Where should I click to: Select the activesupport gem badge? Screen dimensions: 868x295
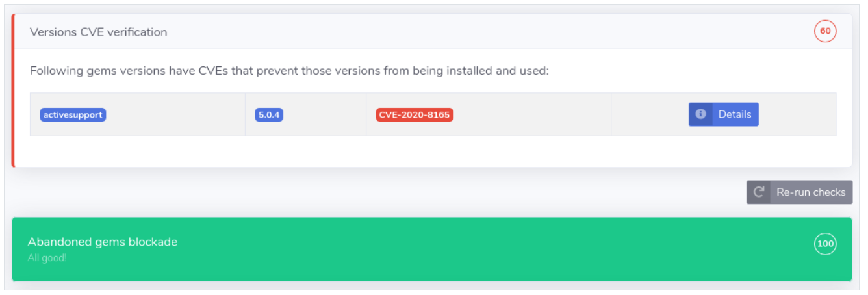click(73, 115)
